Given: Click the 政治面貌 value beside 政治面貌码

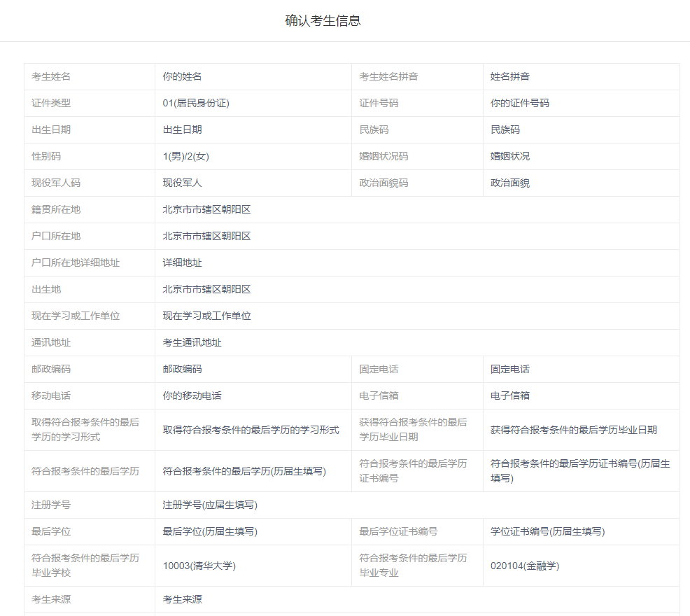Looking at the screenshot, I should pyautogui.click(x=510, y=183).
